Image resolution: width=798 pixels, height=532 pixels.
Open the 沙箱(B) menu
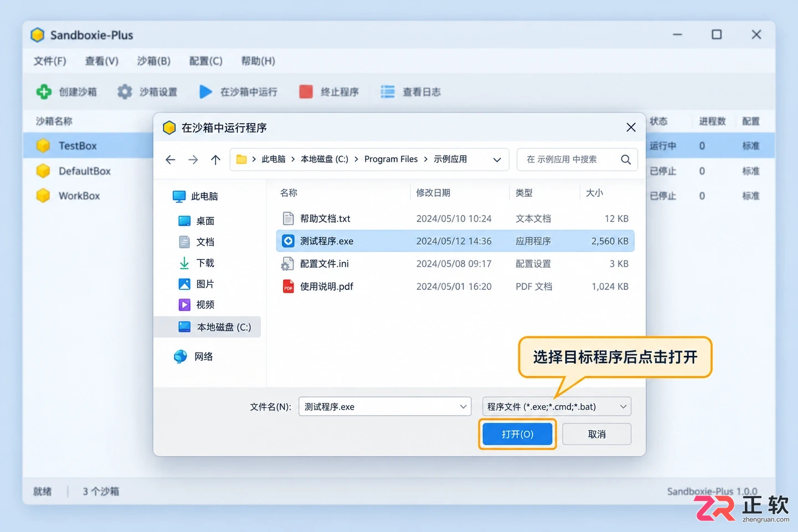pos(154,61)
